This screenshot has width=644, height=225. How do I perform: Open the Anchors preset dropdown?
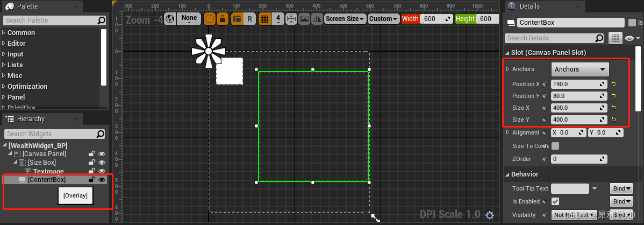coord(580,69)
